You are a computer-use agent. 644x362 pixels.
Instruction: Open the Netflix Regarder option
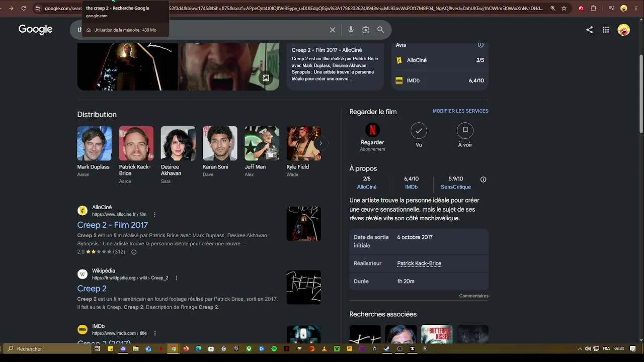point(372,137)
